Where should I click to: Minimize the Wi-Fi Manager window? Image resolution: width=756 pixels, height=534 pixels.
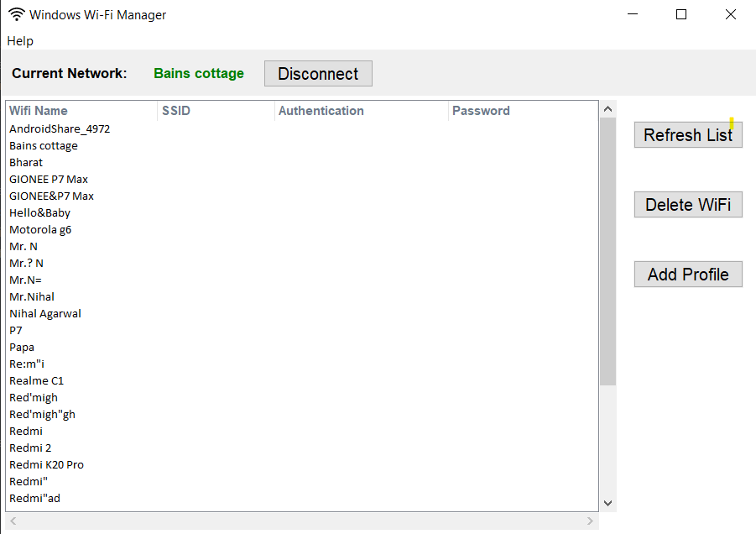coord(633,14)
